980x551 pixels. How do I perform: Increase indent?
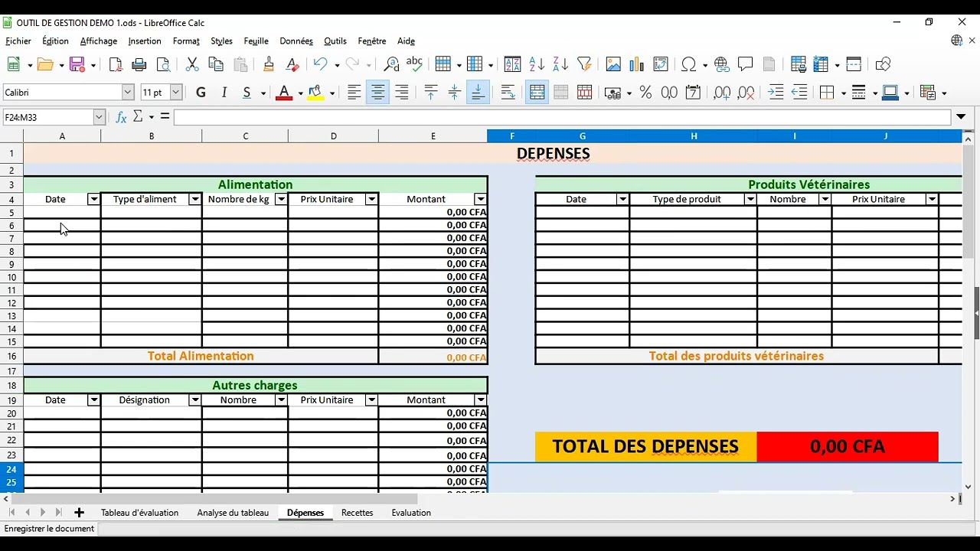click(x=776, y=93)
